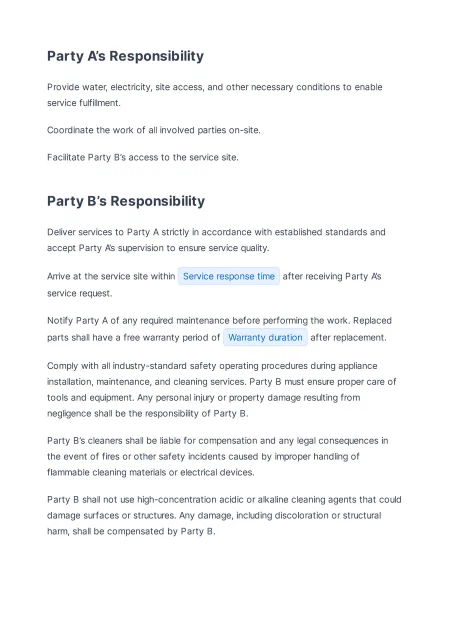The width and height of the screenshot is (450, 636).
Task: Click the Party B's Responsibility heading
Action: pos(126,201)
